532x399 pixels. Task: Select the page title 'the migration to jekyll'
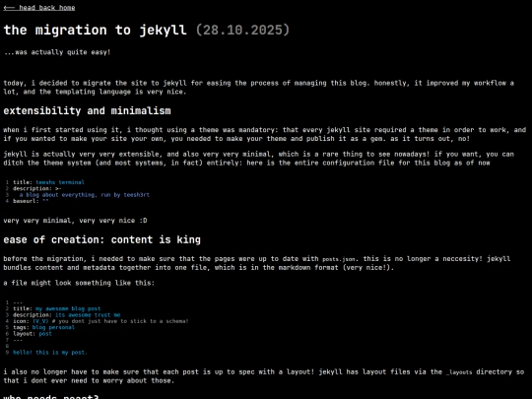point(95,30)
